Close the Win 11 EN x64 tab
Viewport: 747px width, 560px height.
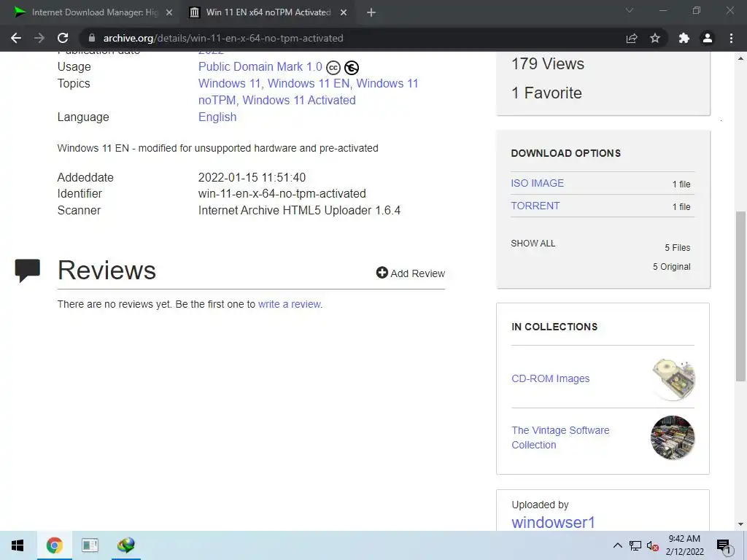click(x=344, y=12)
